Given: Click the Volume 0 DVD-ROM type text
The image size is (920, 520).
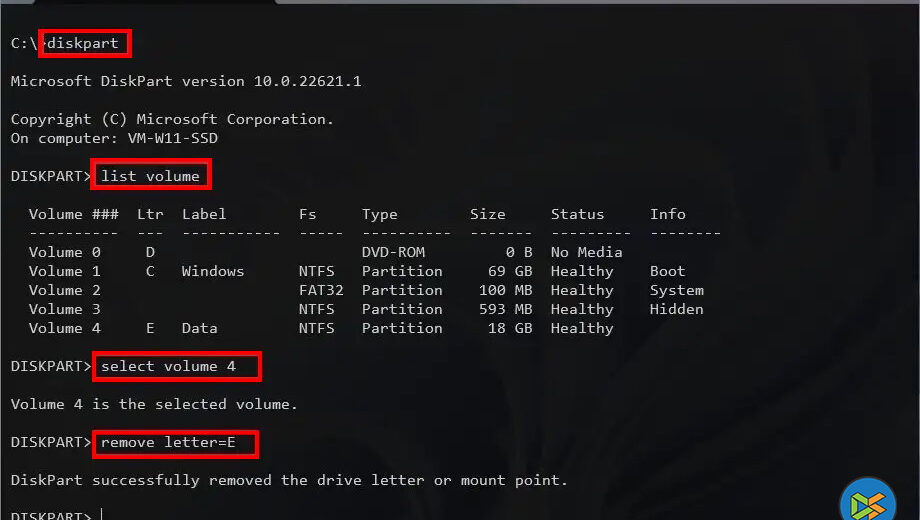Looking at the screenshot, I should point(394,252).
